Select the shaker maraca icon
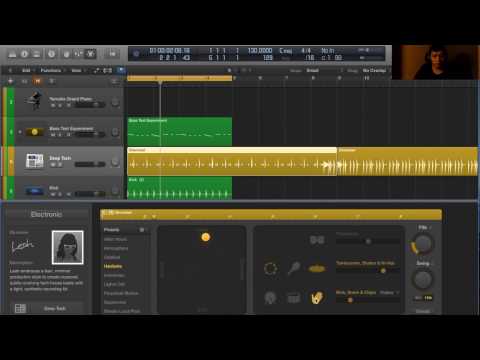Viewport: 480px width, 360px height. pos(294,268)
